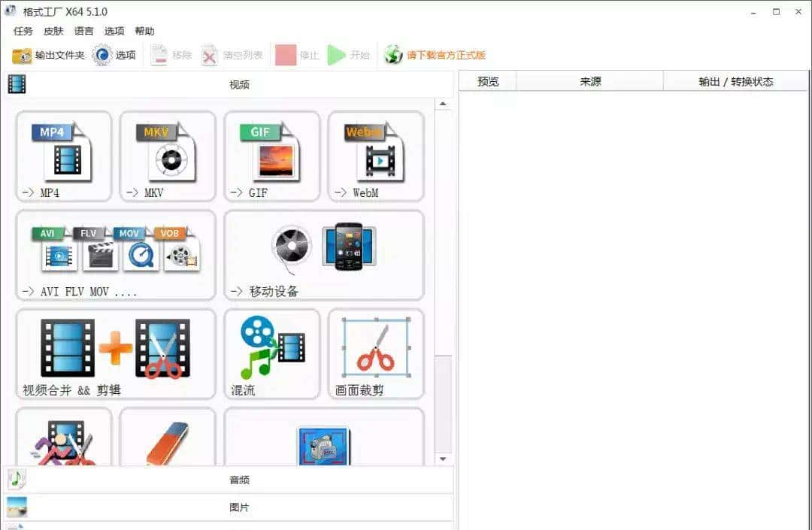Open the 语言 language menu
The width and height of the screenshot is (812, 530).
coord(84,31)
